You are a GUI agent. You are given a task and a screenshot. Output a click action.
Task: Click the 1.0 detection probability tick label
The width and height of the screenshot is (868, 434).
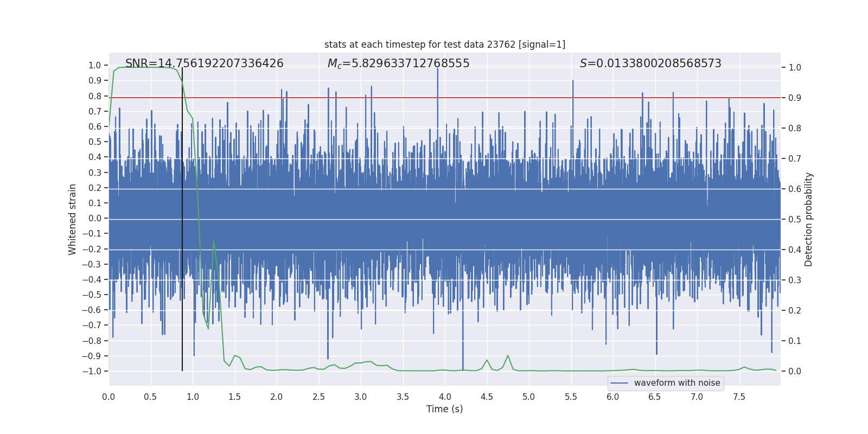click(x=795, y=67)
